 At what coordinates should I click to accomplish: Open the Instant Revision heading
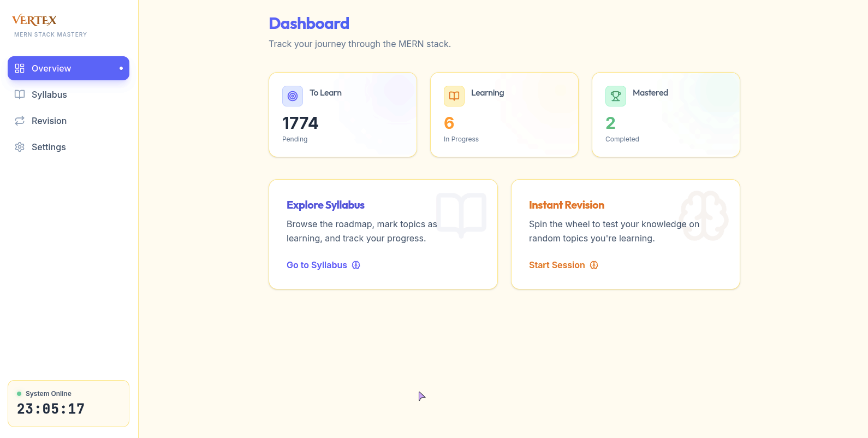click(567, 205)
